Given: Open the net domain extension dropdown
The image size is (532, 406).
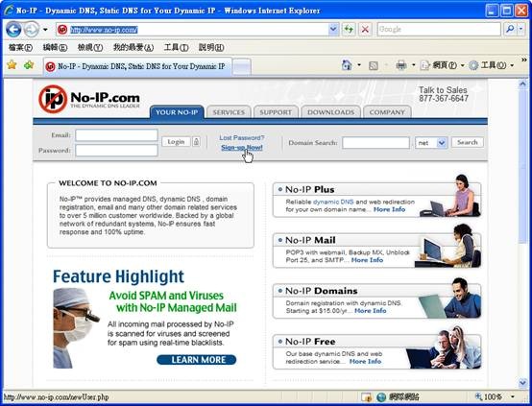Looking at the screenshot, I should [x=431, y=143].
